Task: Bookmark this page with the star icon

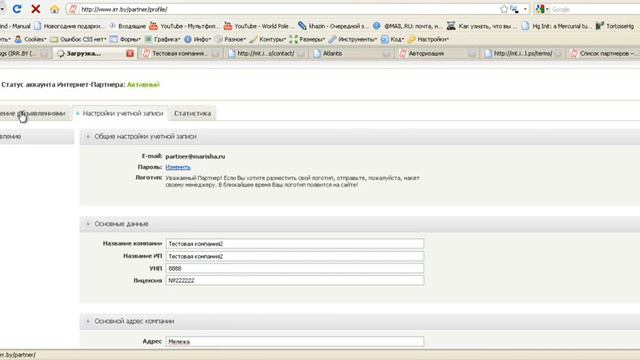Action: tap(504, 9)
